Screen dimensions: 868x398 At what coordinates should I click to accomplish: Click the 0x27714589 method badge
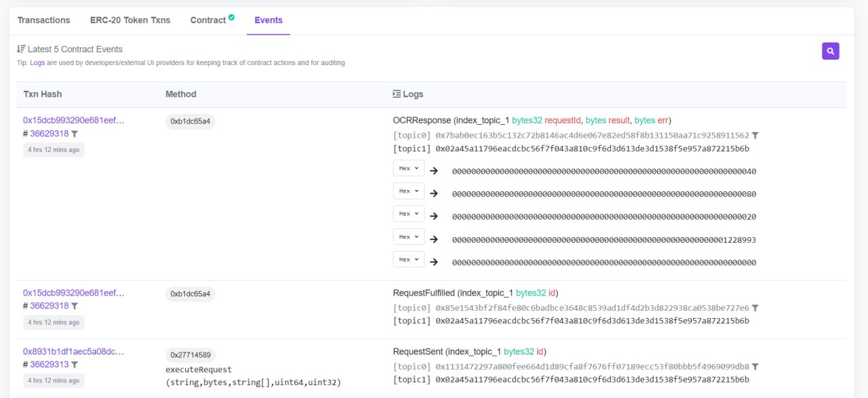click(191, 355)
